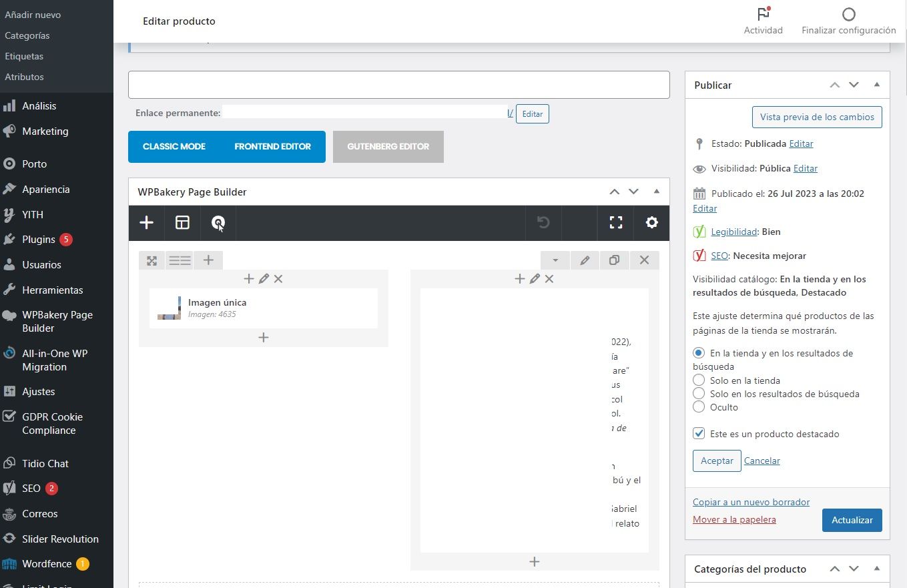Clone the row with duplicate icon
Screen dimensions: 907x588
pos(615,260)
